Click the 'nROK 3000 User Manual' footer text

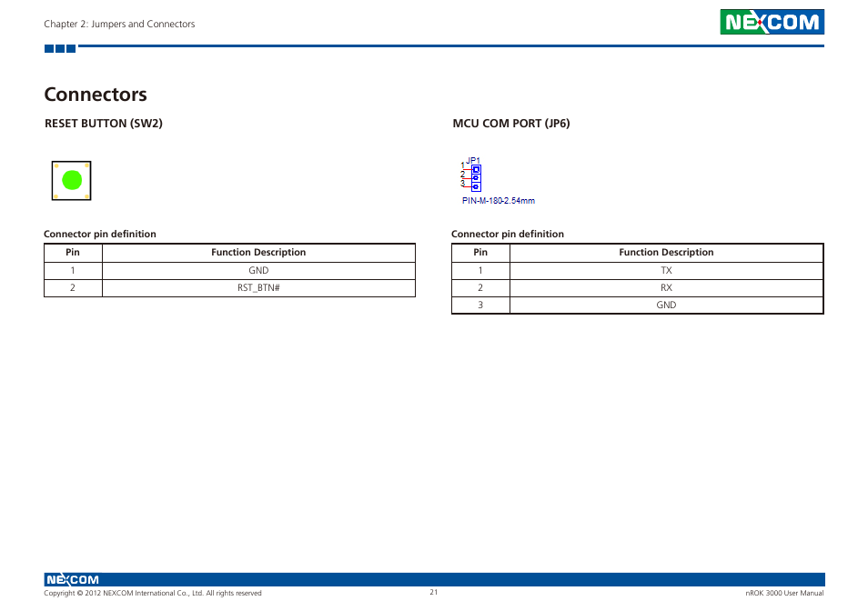[784, 593]
